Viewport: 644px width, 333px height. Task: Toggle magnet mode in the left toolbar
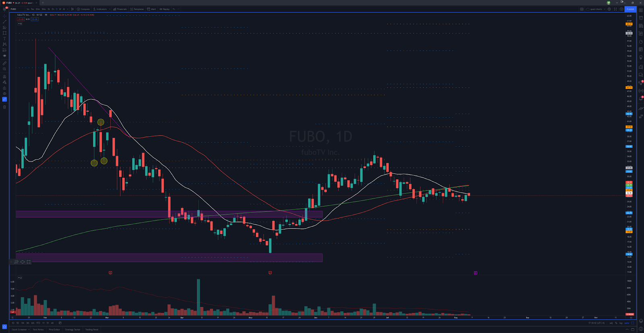[x=4, y=76]
